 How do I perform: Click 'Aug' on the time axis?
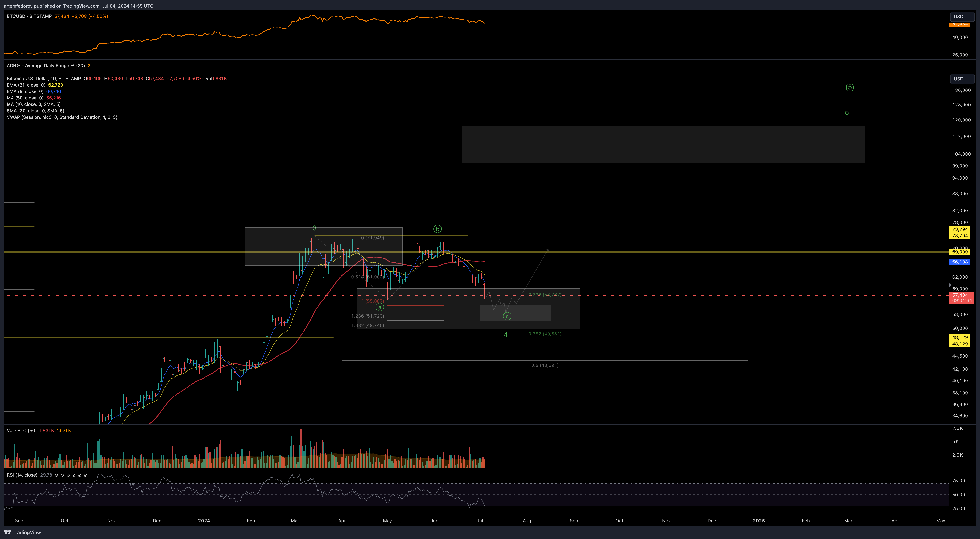pyautogui.click(x=527, y=521)
